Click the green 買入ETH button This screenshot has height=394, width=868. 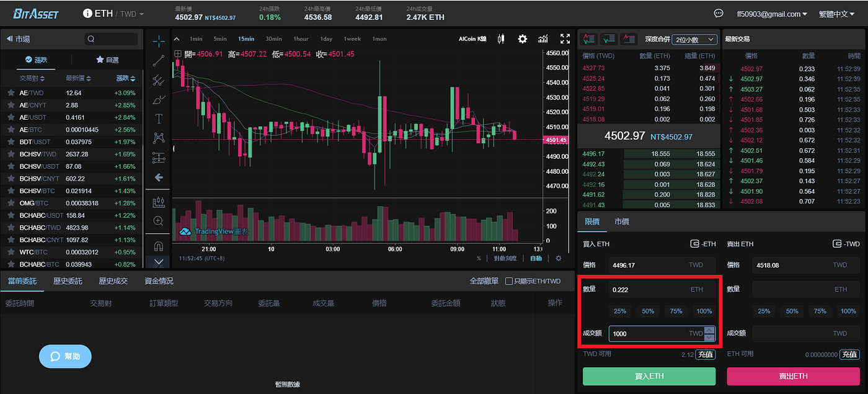pos(649,376)
